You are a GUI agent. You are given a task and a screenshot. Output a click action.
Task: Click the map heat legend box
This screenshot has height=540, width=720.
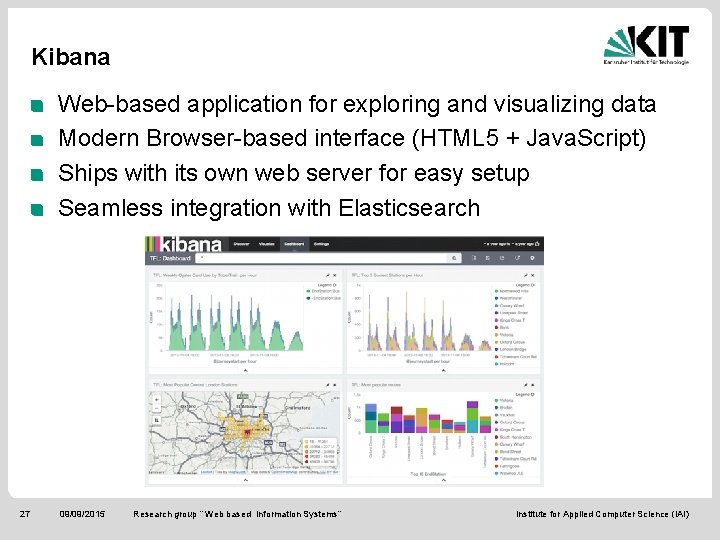(x=320, y=452)
